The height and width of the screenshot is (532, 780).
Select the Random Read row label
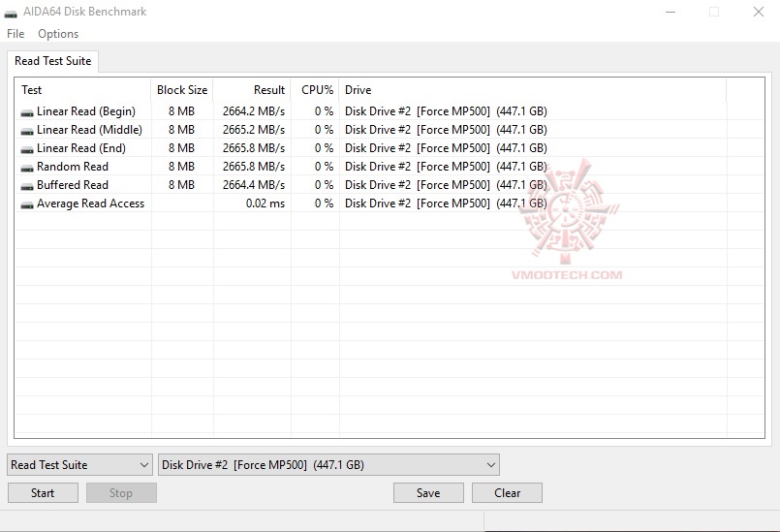(x=73, y=167)
